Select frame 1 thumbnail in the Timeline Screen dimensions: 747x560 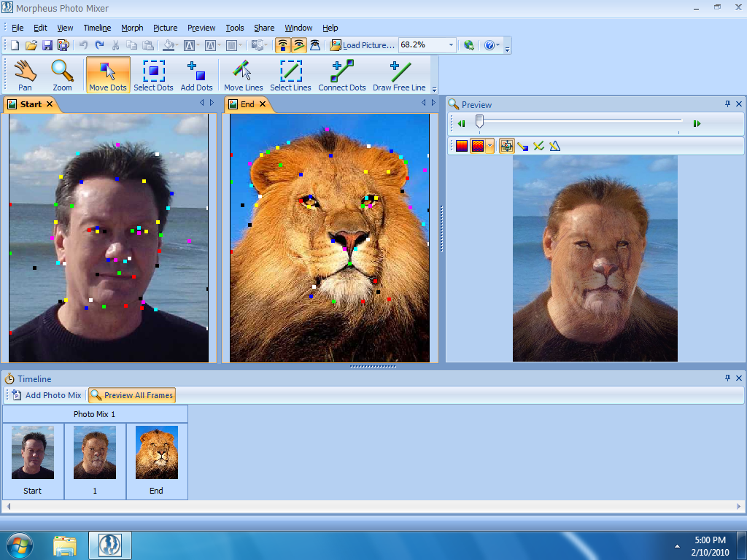click(x=95, y=452)
